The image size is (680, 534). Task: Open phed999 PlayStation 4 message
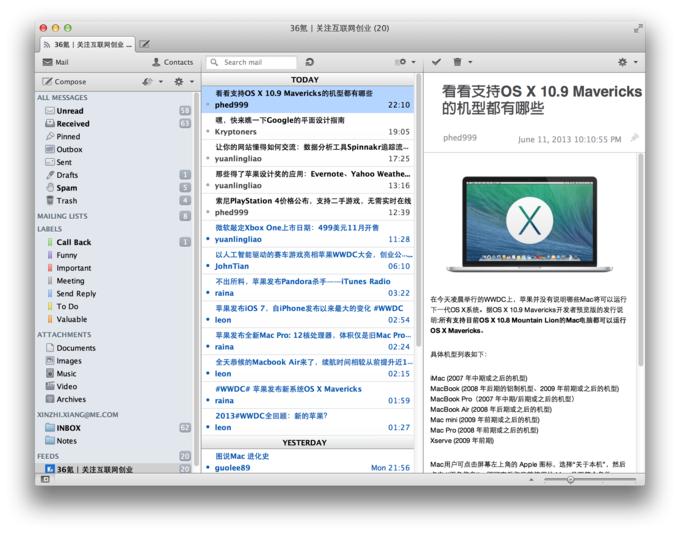(308, 206)
